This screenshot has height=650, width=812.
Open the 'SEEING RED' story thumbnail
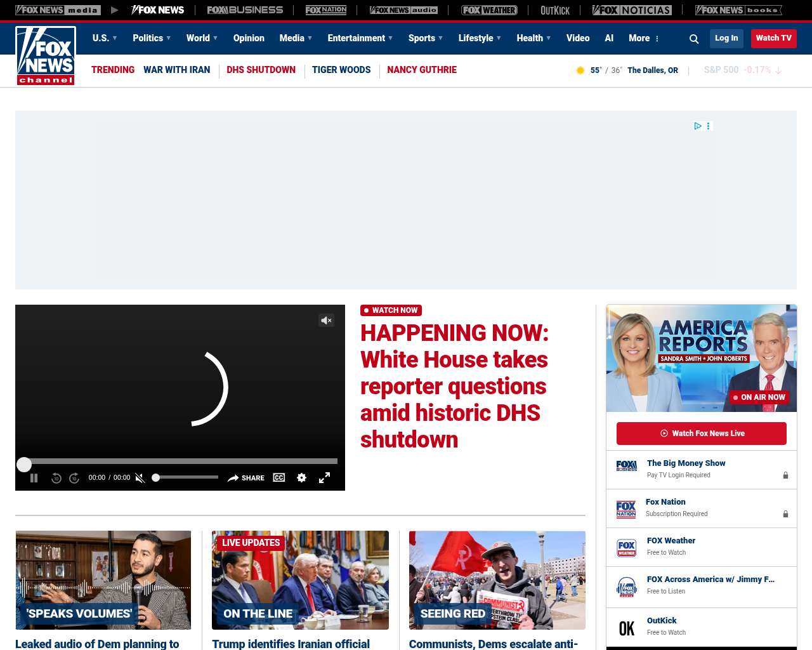[x=497, y=580]
